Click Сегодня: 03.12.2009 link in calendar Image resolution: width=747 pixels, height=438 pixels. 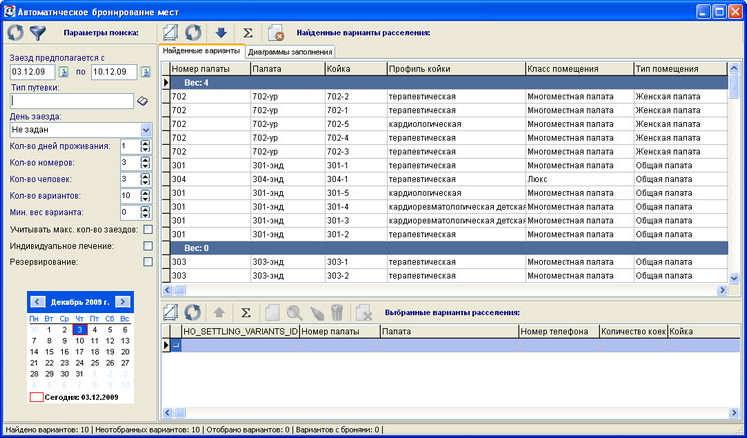click(74, 397)
